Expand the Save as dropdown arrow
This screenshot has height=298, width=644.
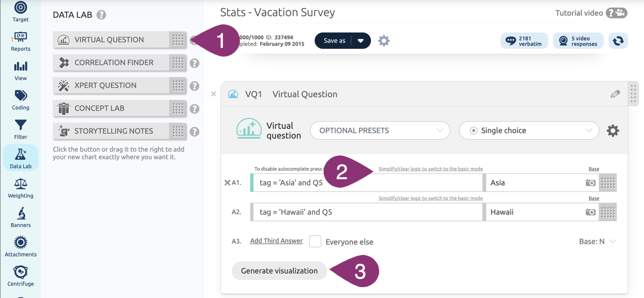(x=361, y=41)
